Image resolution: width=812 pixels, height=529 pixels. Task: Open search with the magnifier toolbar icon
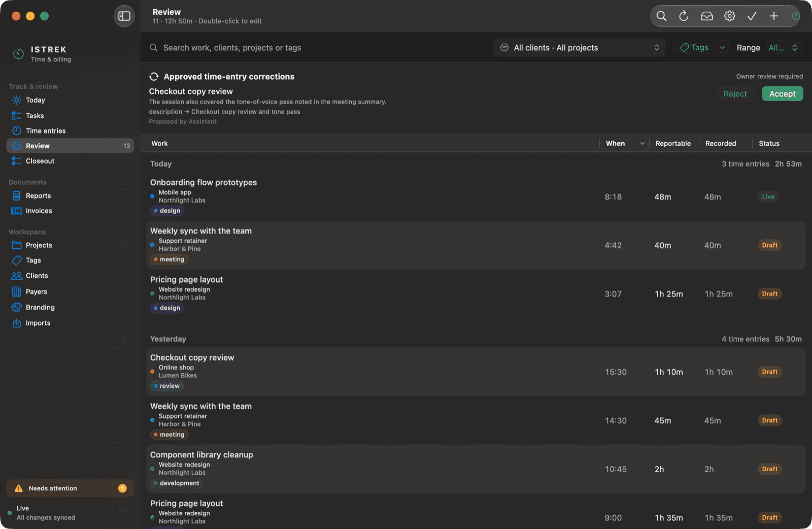(661, 16)
